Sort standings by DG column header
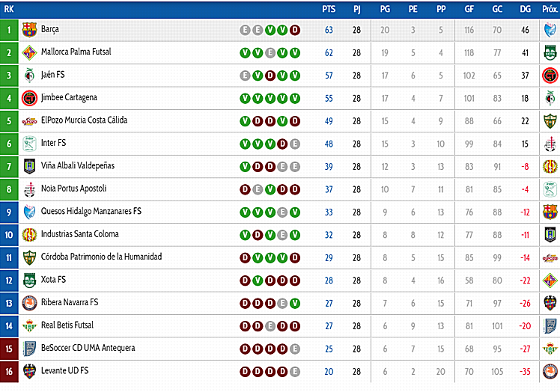 tap(525, 9)
